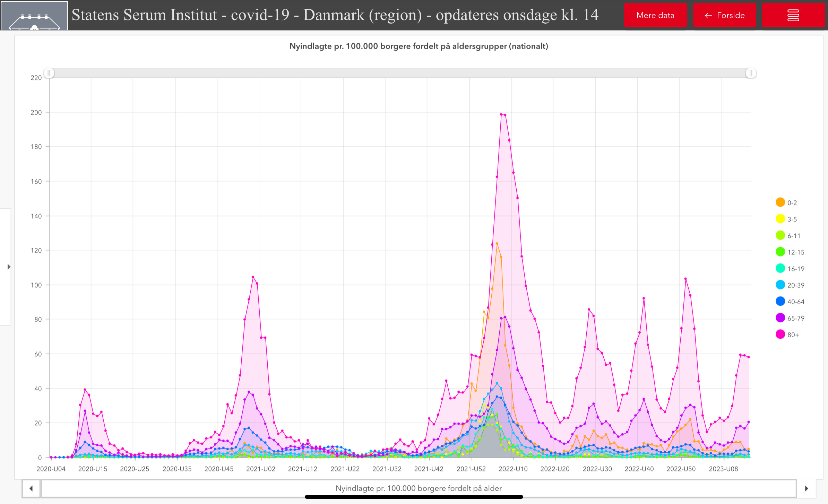
Task: Grab the left range slider handle
Action: point(49,73)
